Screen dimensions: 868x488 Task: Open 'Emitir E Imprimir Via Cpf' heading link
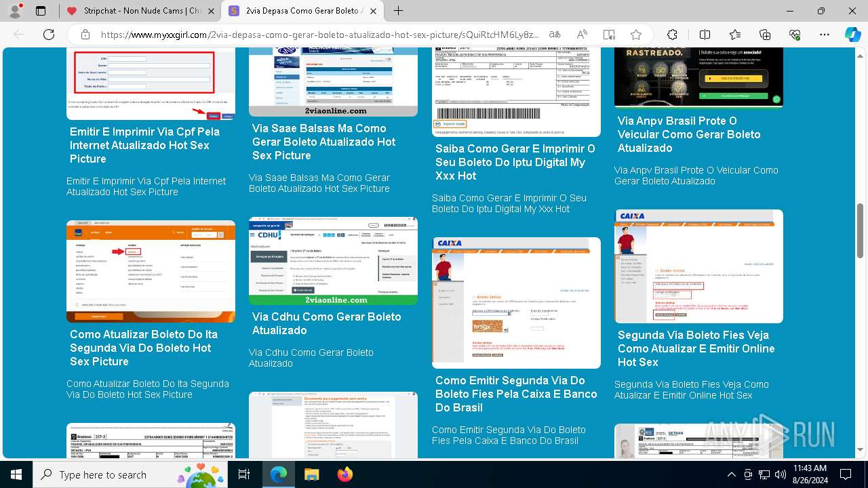coord(144,145)
